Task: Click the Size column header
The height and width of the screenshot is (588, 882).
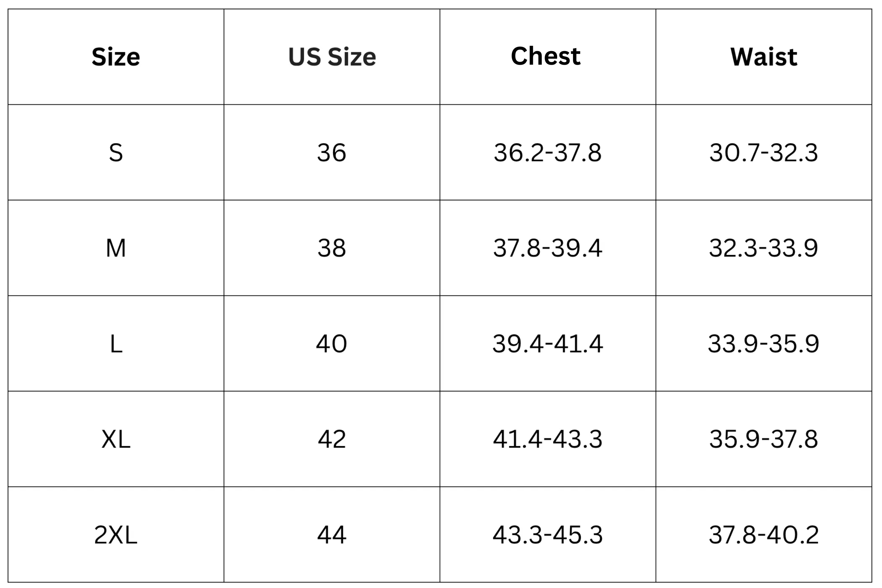Action: tap(116, 57)
